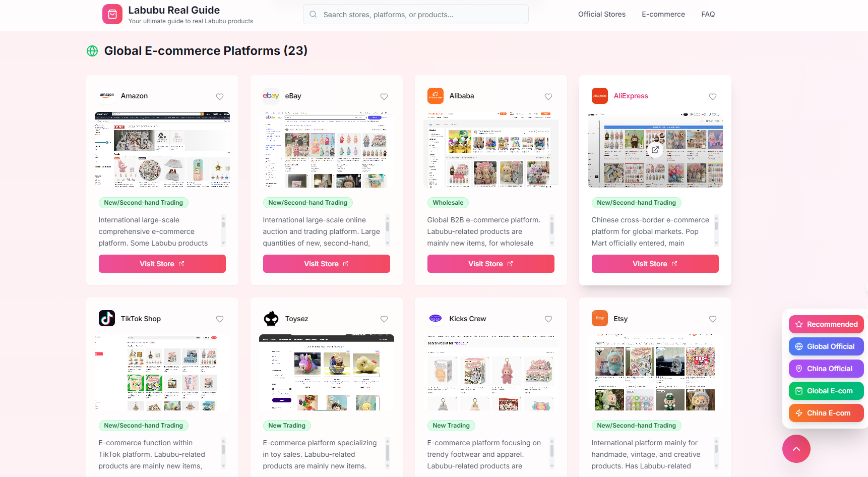Click the AliExpress store name
This screenshot has width=868, height=477.
point(631,96)
